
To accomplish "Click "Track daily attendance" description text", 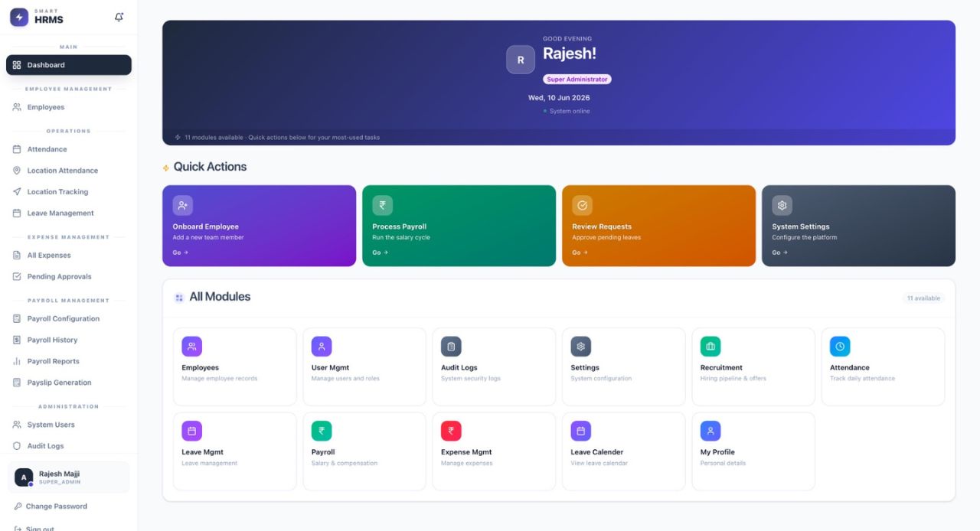I will 862,379.
